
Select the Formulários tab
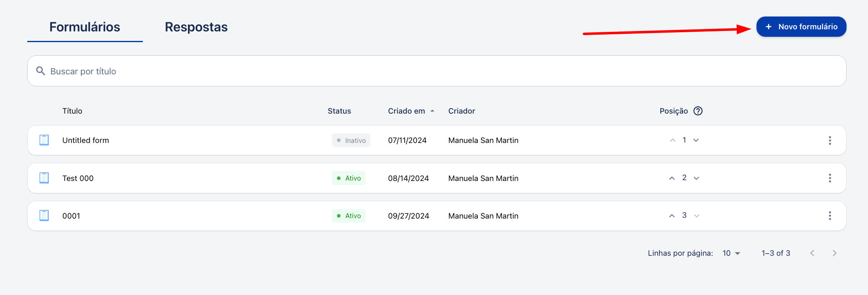click(85, 27)
